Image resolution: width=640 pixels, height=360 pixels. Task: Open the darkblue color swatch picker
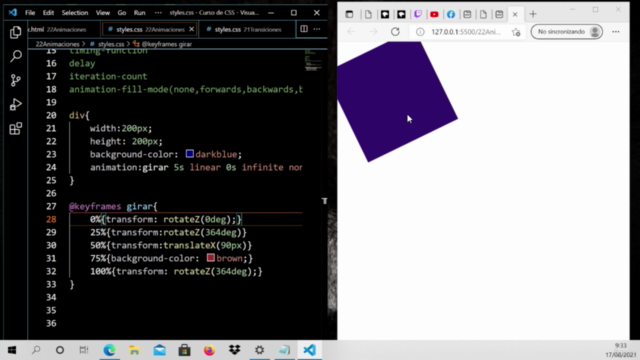[x=190, y=154]
